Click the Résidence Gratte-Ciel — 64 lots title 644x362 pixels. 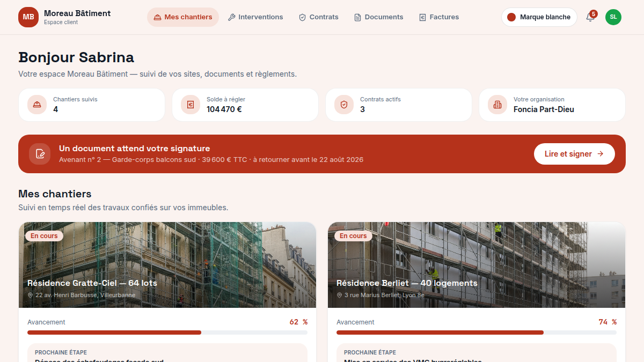(x=92, y=283)
